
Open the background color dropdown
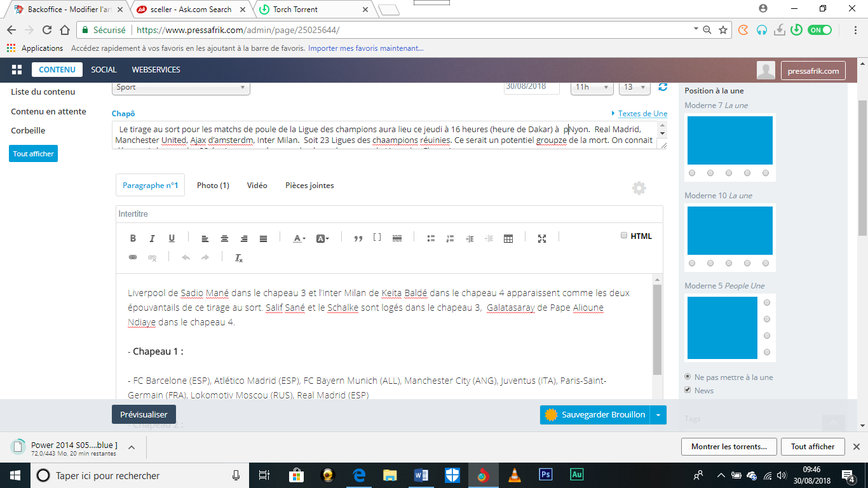tap(322, 239)
